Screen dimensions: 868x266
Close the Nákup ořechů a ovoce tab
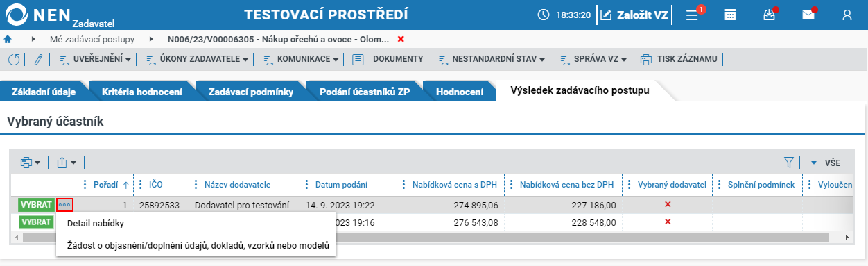(401, 39)
